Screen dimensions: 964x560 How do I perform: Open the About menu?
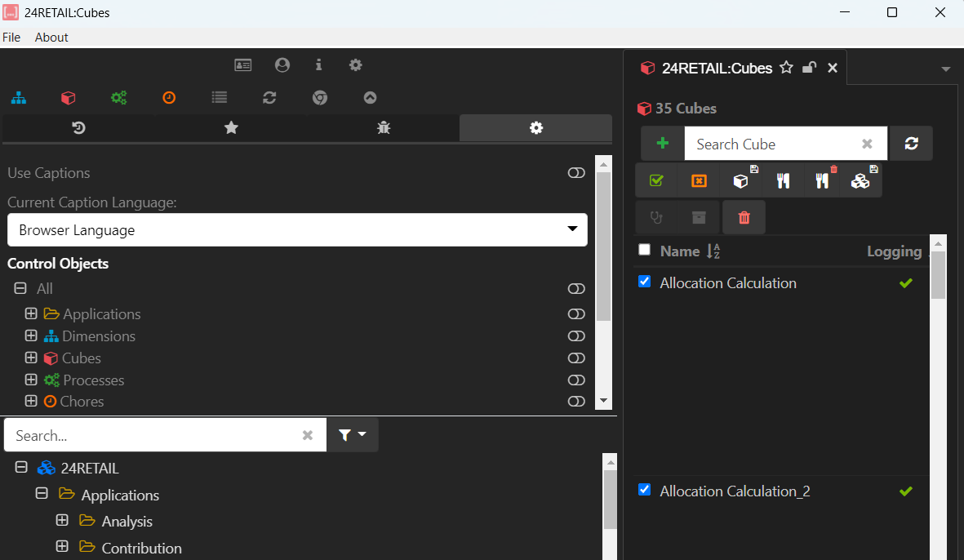tap(51, 38)
